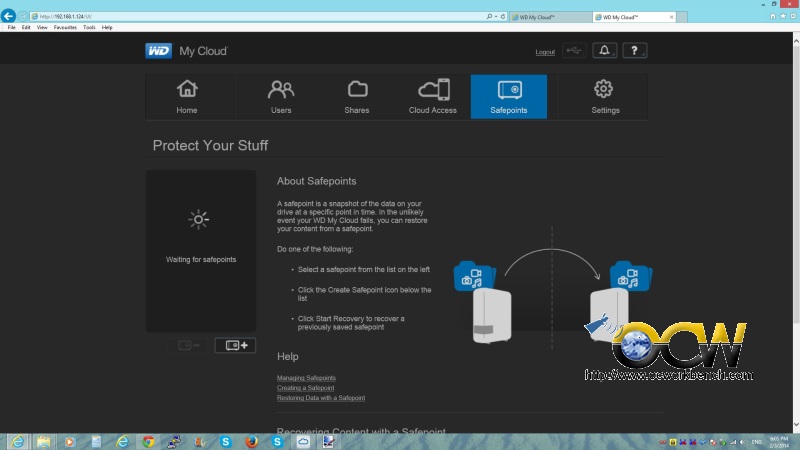Open Chrome from the taskbar
This screenshot has height=450, width=800.
point(148,441)
